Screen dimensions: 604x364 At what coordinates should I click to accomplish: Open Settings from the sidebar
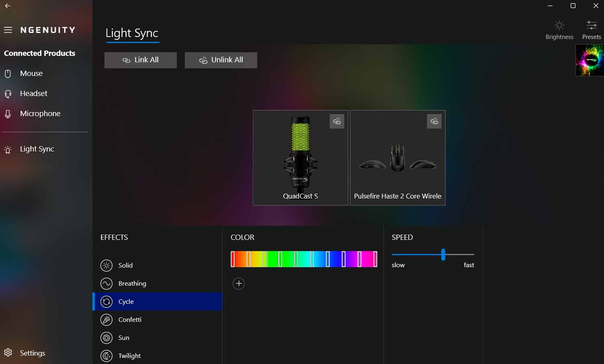pos(32,353)
